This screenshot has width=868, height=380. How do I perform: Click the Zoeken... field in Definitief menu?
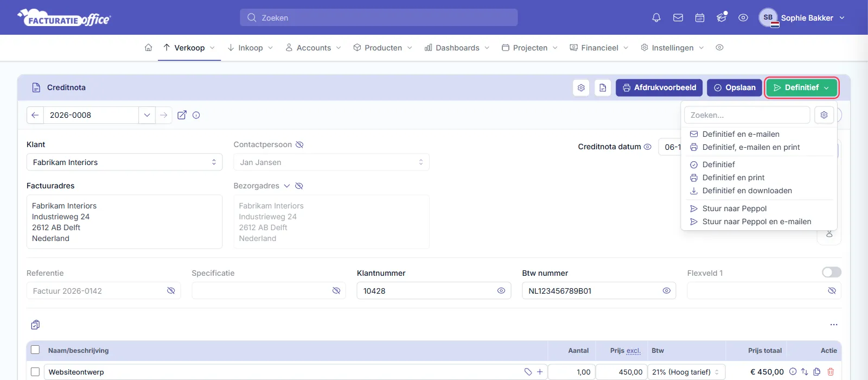(x=747, y=115)
